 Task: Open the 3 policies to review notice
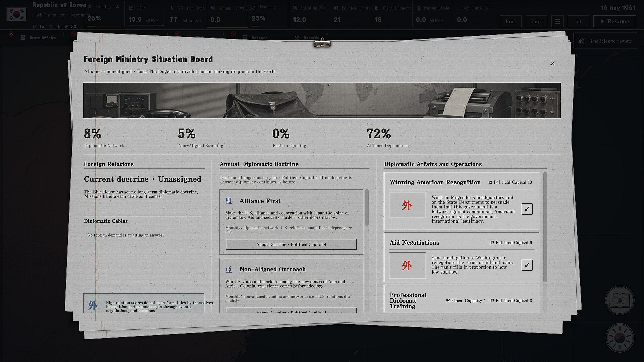606,41
